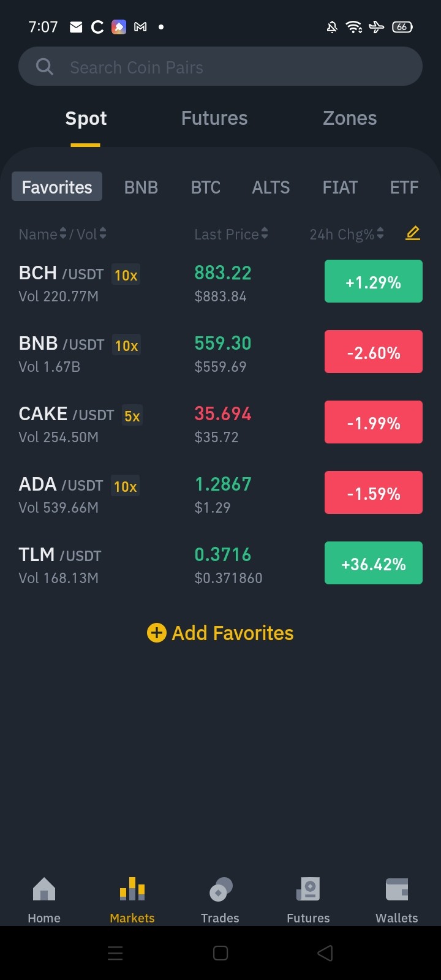Viewport: 441px width, 980px height.
Task: Switch to the Futures top tab
Action: 214,118
